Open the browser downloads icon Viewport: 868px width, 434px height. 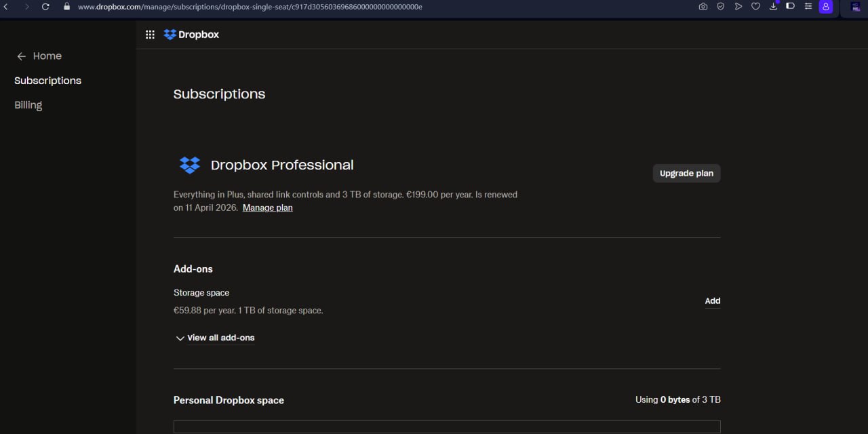click(x=773, y=7)
